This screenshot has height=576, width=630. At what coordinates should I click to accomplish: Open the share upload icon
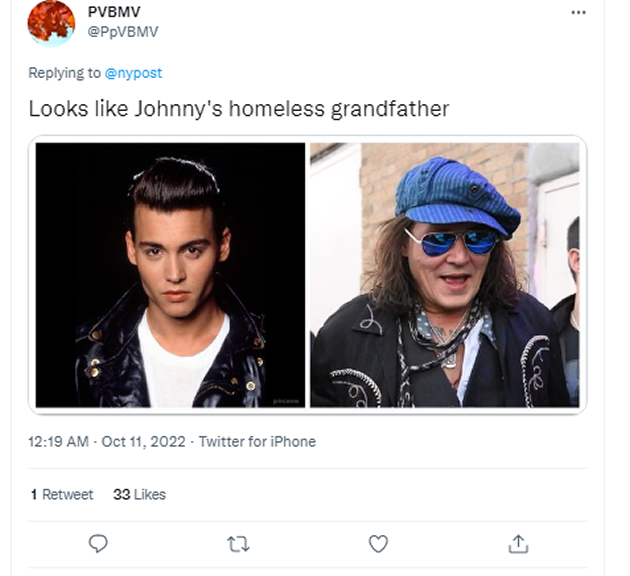[518, 544]
